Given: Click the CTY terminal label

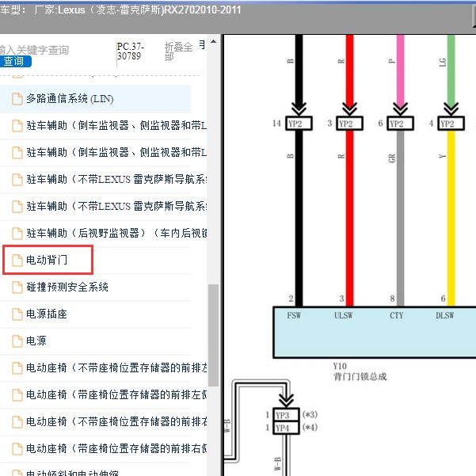Looking at the screenshot, I should click(397, 315).
